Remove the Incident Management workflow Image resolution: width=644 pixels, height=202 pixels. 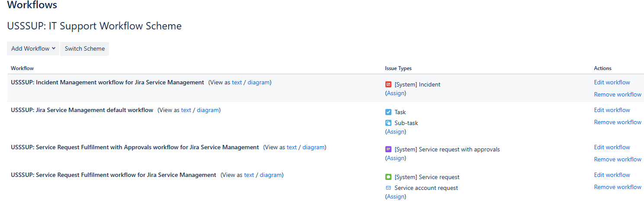618,94
